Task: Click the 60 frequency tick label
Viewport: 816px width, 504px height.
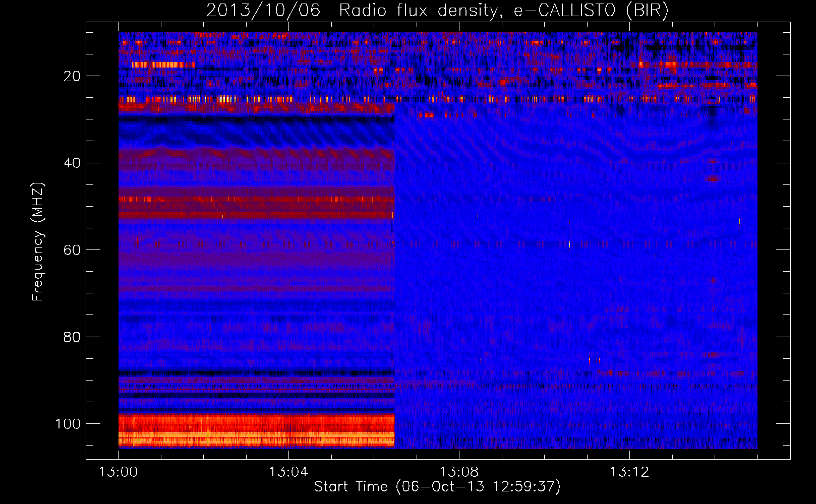Action: 72,250
